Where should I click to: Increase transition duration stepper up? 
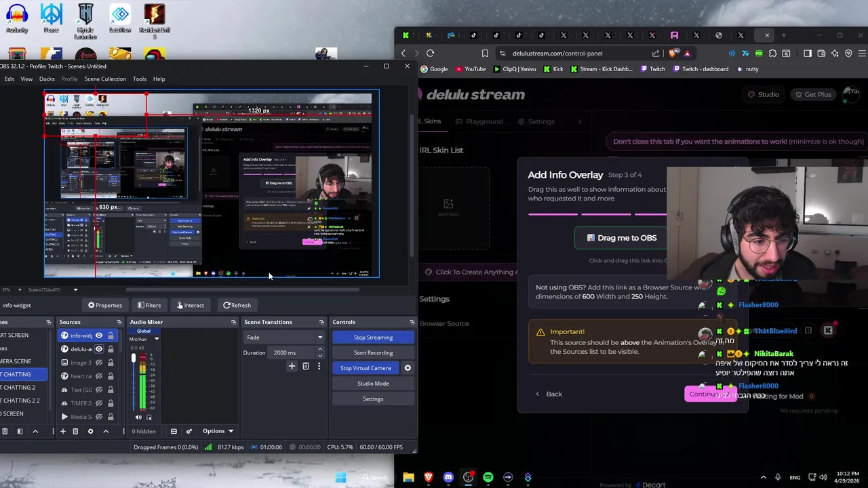(320, 350)
